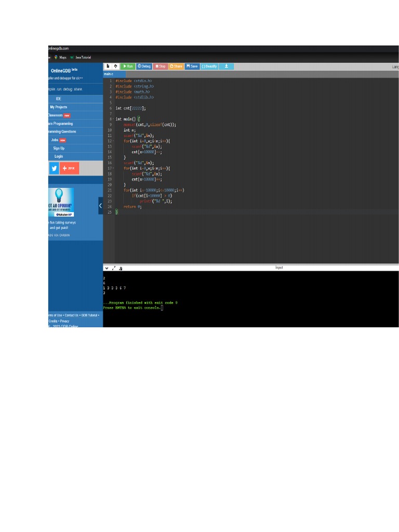399x532 pixels.
Task: Fold the for loop at line 12
Action: point(113,141)
